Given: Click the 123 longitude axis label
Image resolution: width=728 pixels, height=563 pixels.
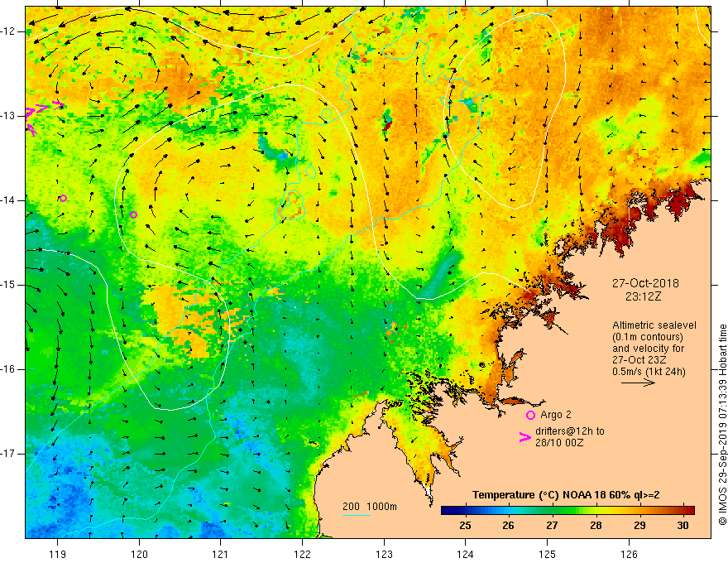Looking at the screenshot, I should [384, 554].
